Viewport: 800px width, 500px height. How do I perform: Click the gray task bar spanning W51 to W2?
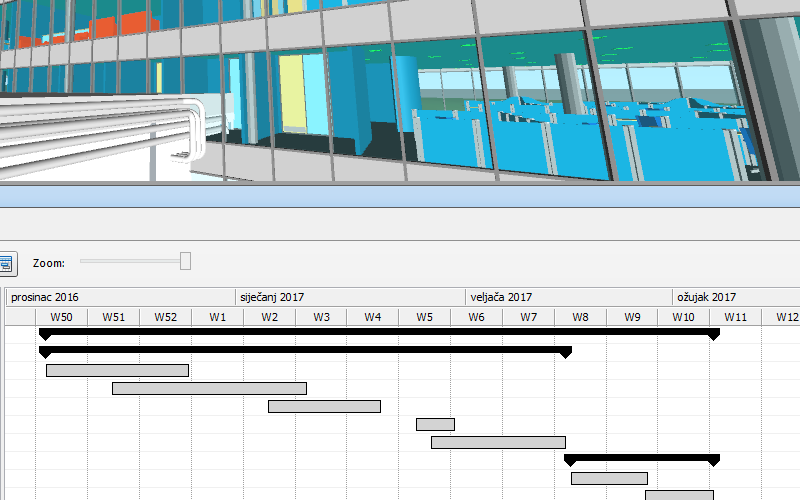coord(209,388)
